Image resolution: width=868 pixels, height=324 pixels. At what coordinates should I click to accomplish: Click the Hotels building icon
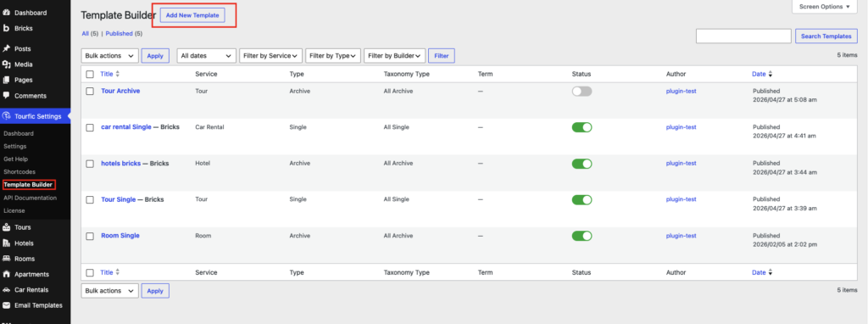[7, 243]
